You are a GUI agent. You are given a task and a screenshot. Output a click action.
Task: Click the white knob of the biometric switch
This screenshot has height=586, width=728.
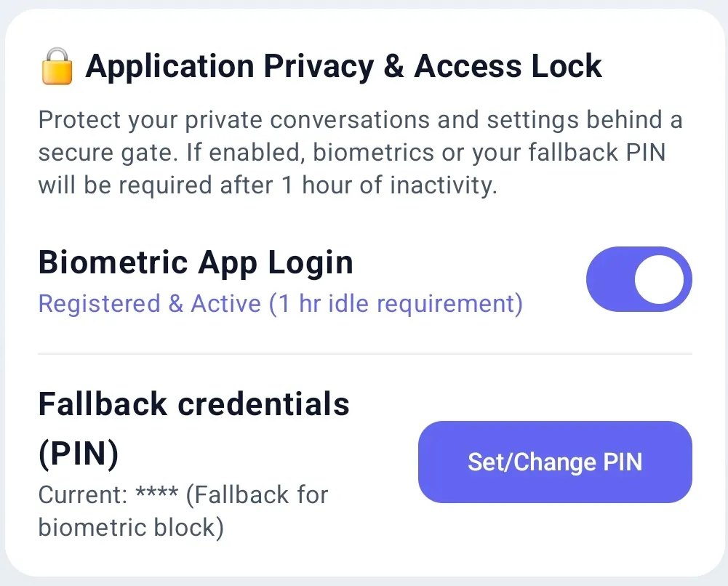pos(659,279)
